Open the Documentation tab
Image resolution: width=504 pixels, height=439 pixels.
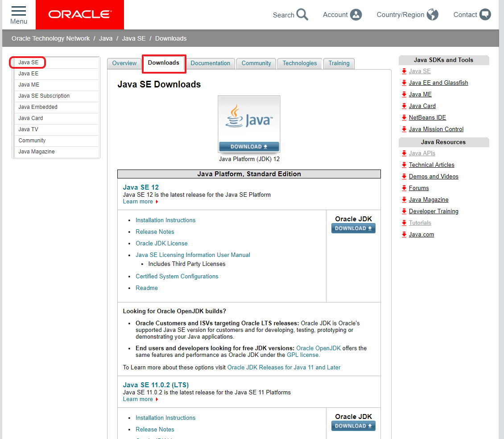click(210, 63)
